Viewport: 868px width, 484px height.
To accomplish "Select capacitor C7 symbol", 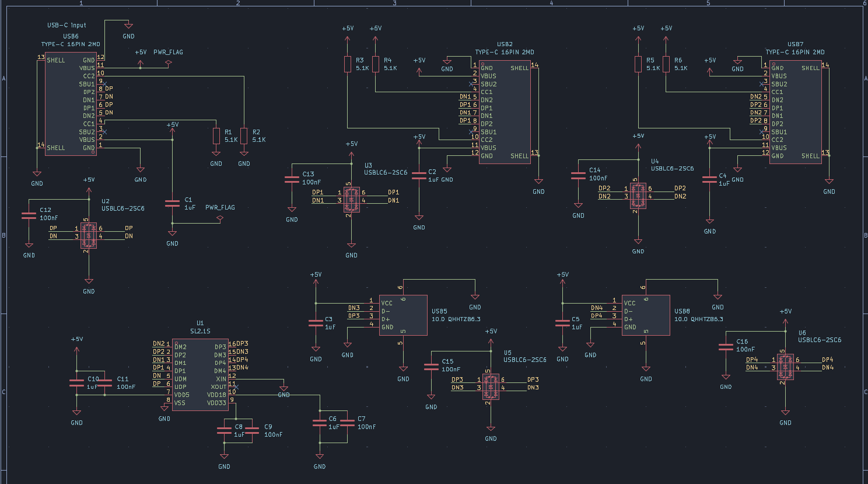I will coord(348,422).
